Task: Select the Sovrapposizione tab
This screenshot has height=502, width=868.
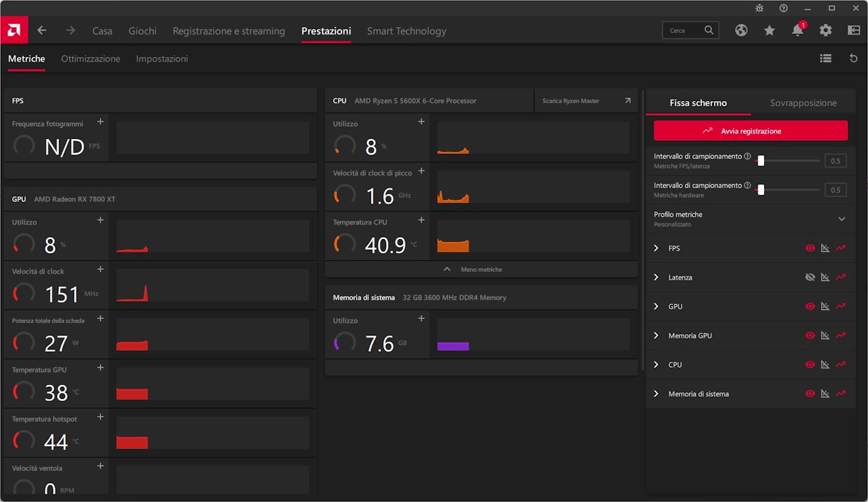Action: [803, 103]
